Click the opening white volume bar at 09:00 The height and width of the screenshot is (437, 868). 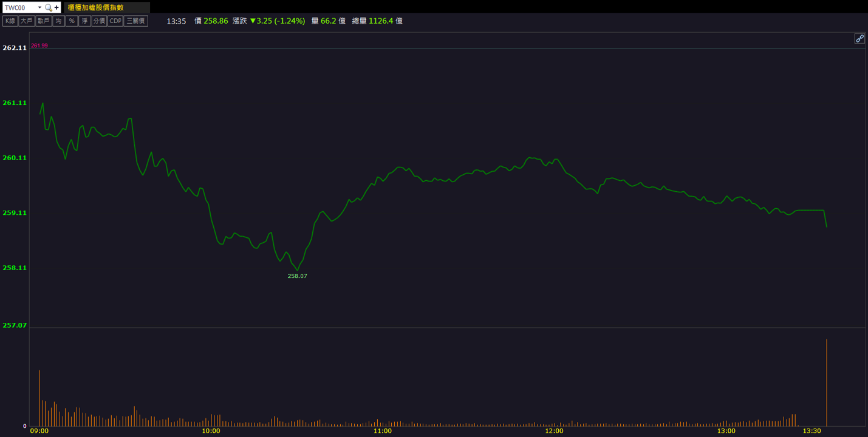tap(40, 398)
